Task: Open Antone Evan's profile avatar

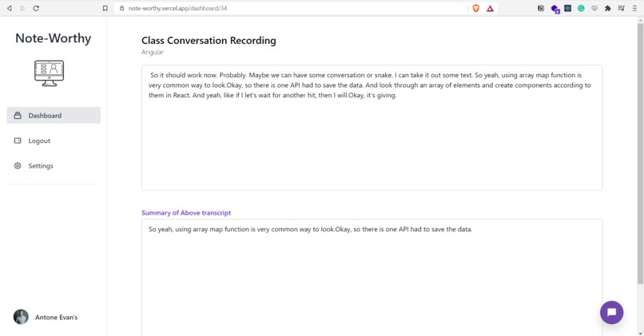Action: pos(21,317)
